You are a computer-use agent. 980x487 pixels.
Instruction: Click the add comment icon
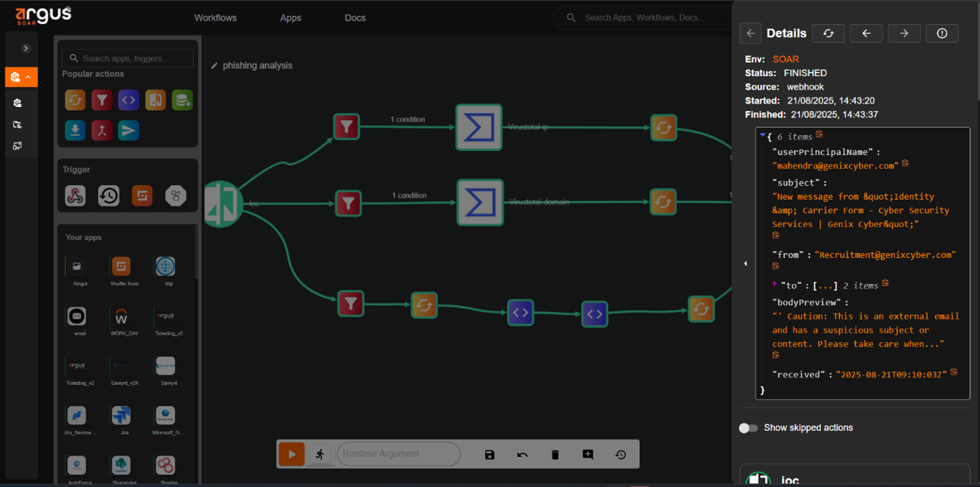(588, 455)
